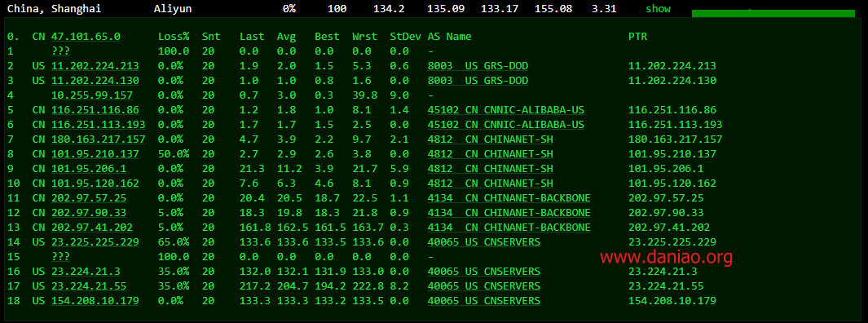
Task: Open hop 7 IP 180.163.217.157 link
Action: click(x=99, y=139)
